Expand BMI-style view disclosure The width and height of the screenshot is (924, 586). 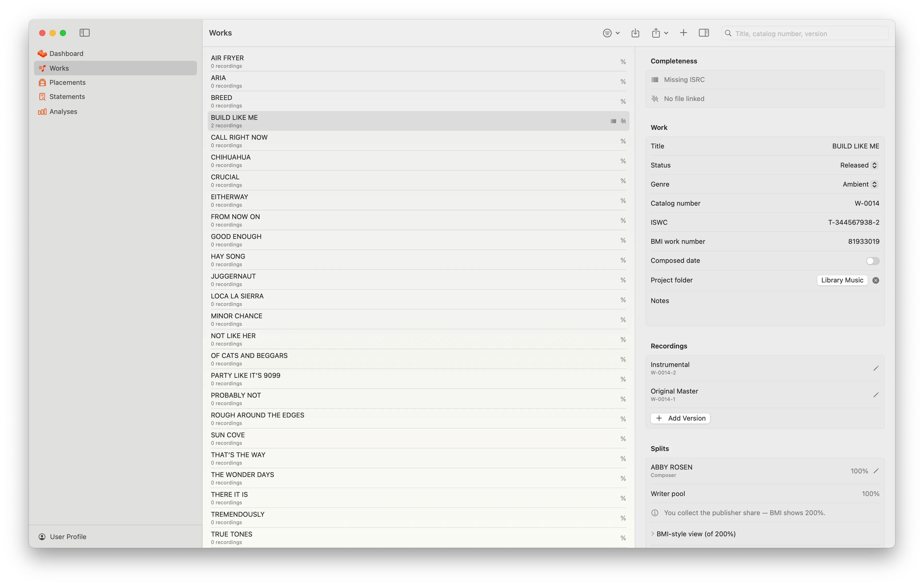[x=653, y=534]
